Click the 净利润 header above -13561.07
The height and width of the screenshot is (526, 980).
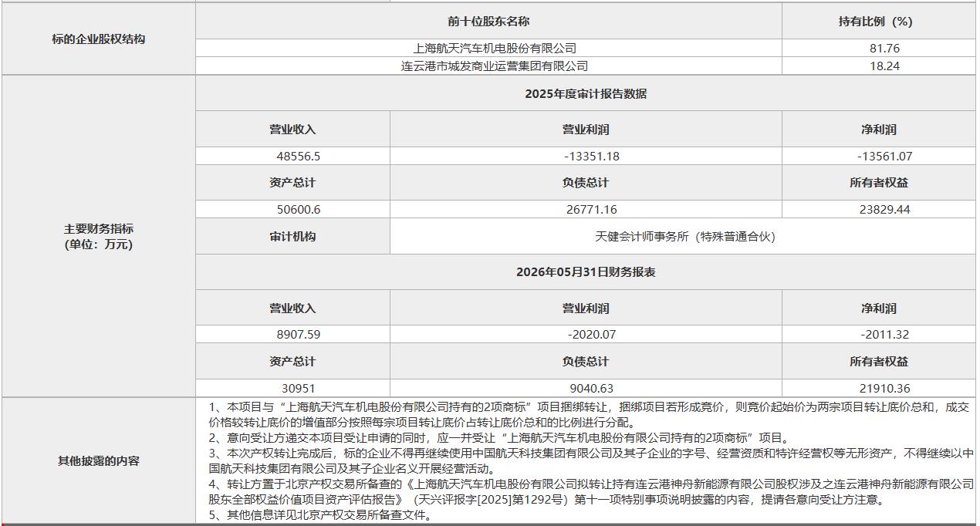(x=879, y=130)
